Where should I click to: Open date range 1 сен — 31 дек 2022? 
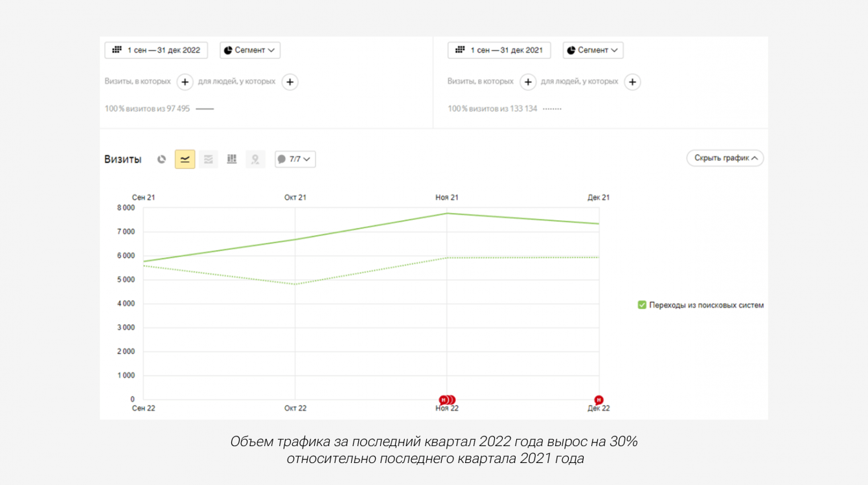[x=156, y=51]
